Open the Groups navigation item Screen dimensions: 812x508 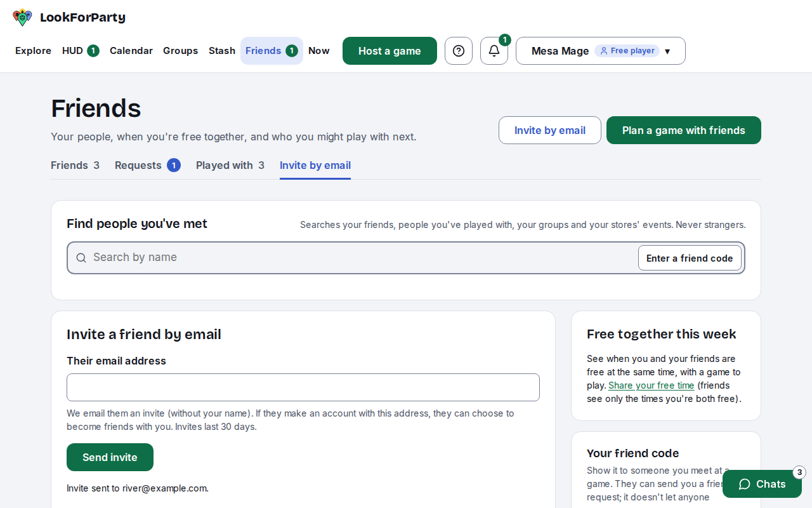point(181,51)
